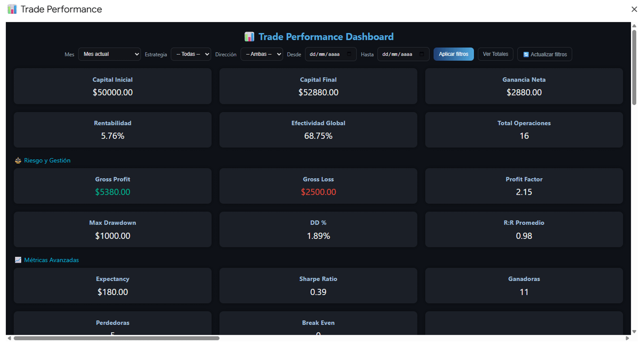Screen dimensions: 644x347
Task: Click the refresh icon in Actualizar filtros
Action: [526, 54]
